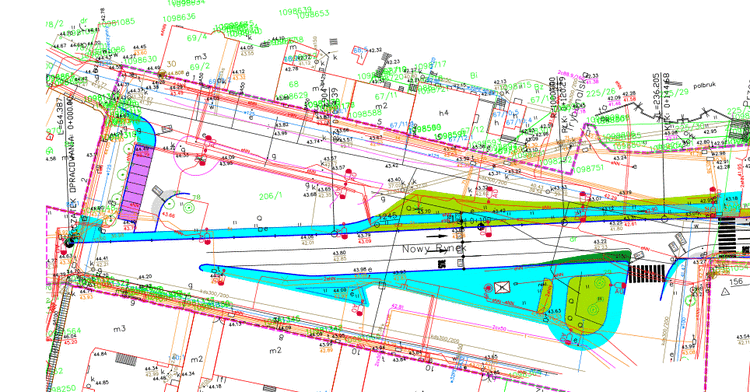Select the parcel label 206/1
The height and width of the screenshot is (392, 750).
[x=270, y=196]
